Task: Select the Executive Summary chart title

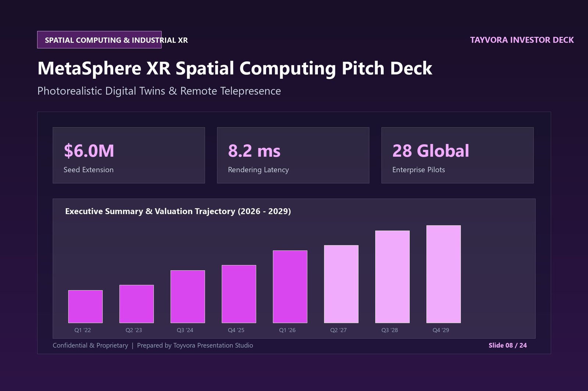Action: 178,212
